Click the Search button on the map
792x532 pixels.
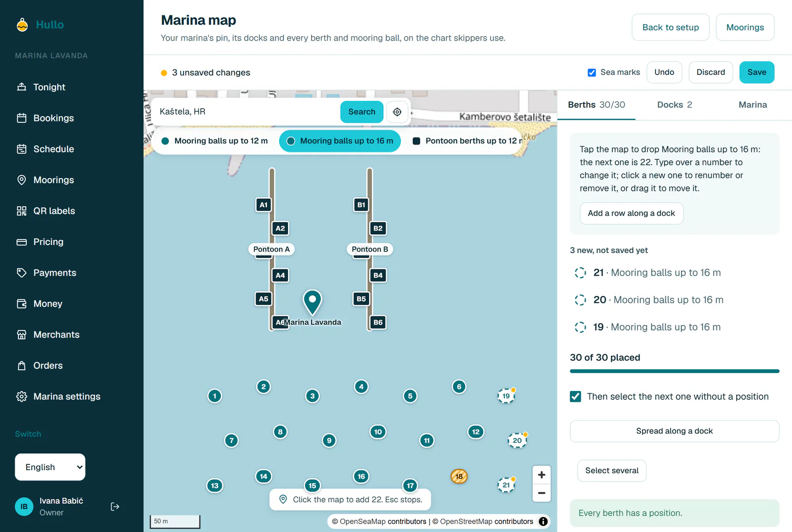(x=362, y=112)
